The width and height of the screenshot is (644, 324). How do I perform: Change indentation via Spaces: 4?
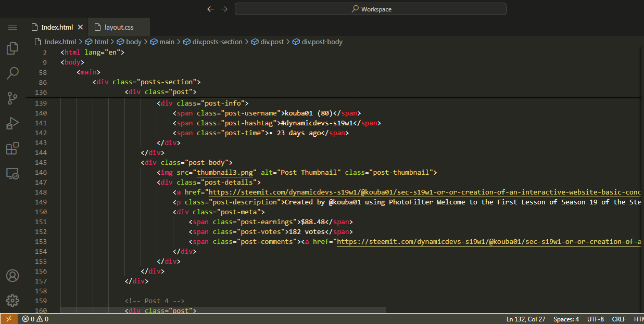click(566, 319)
